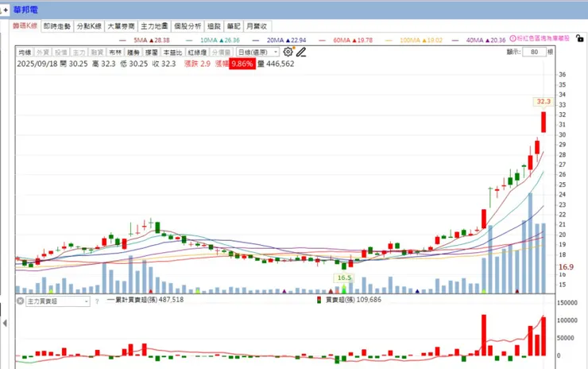Switch to 大單券商 tab
The height and width of the screenshot is (369, 588).
click(121, 26)
